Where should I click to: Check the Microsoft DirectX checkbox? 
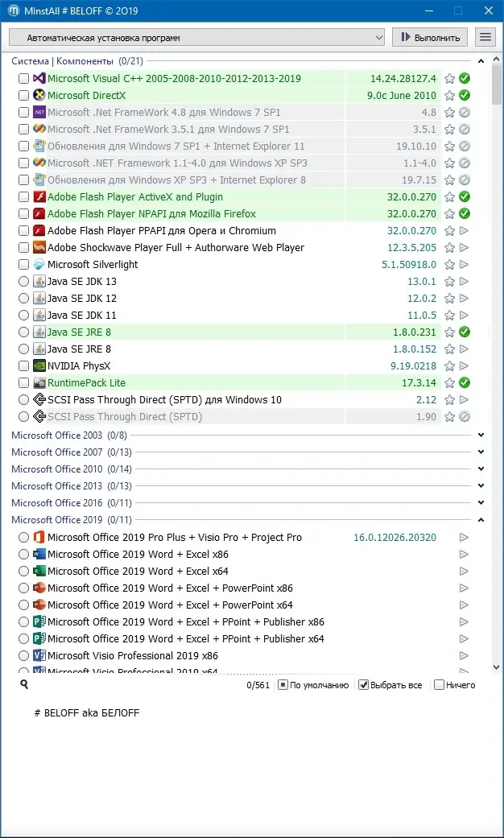click(23, 96)
